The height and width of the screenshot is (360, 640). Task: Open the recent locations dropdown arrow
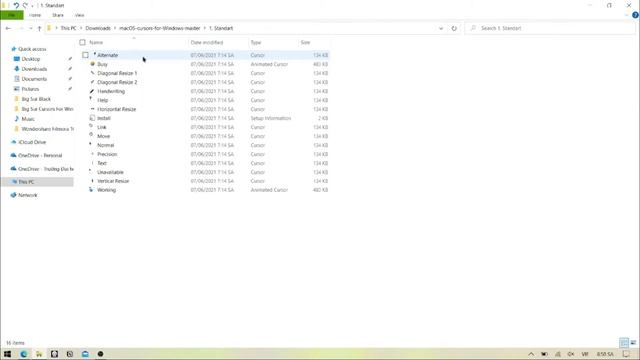coord(31,28)
